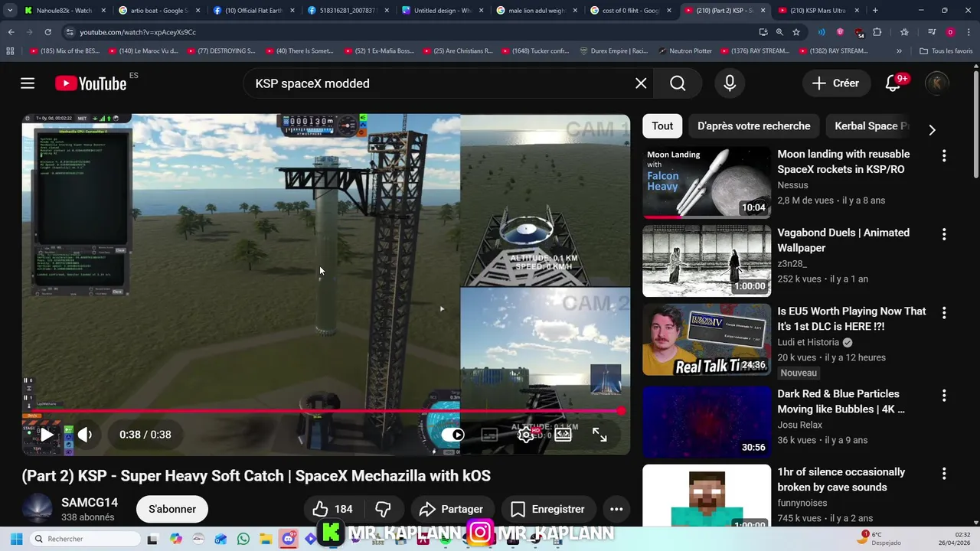
Task: Open options for the 1hr of silence video
Action: 944,474
